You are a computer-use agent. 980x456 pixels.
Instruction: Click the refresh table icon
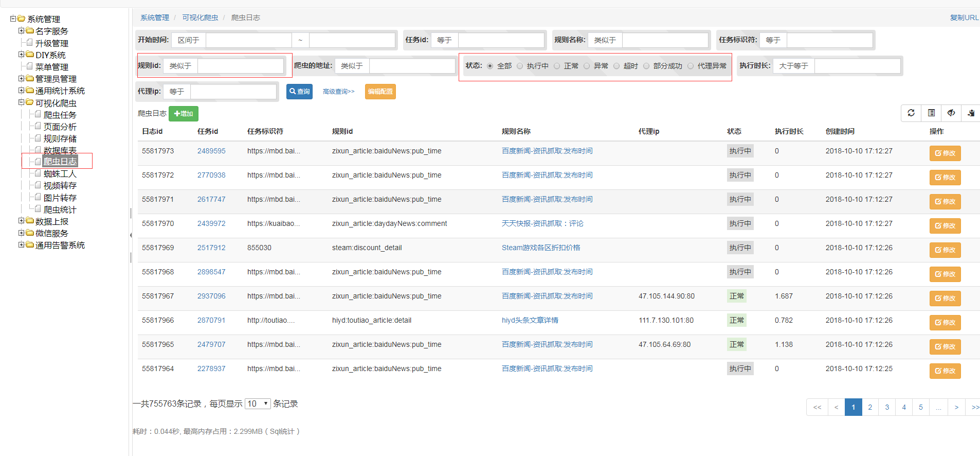(911, 113)
